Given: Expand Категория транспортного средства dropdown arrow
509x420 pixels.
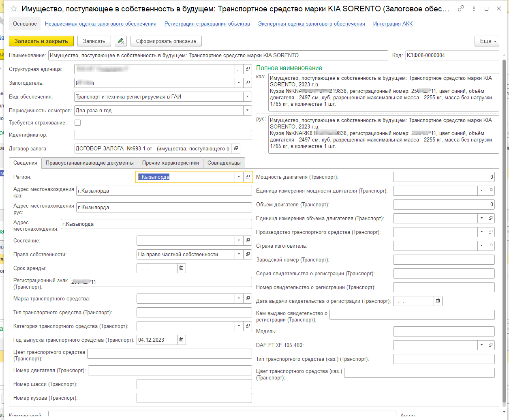Looking at the screenshot, I should coord(239,326).
